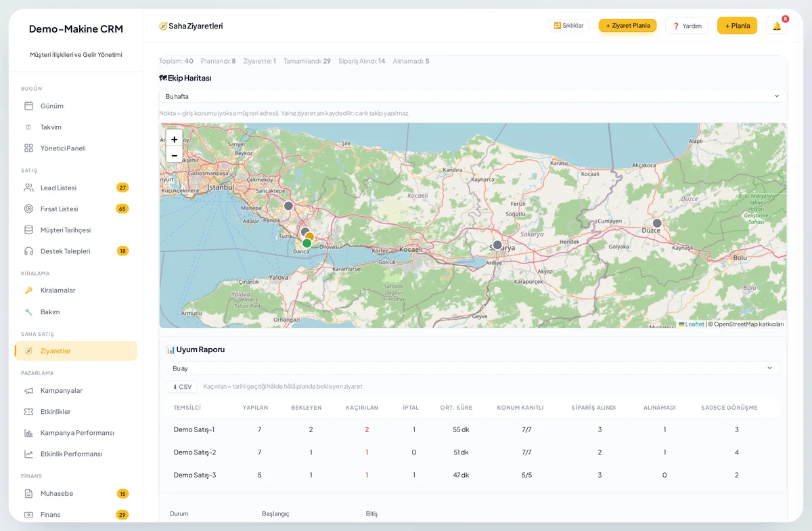
Task: Open the Bu hafta period dropdown
Action: [473, 96]
